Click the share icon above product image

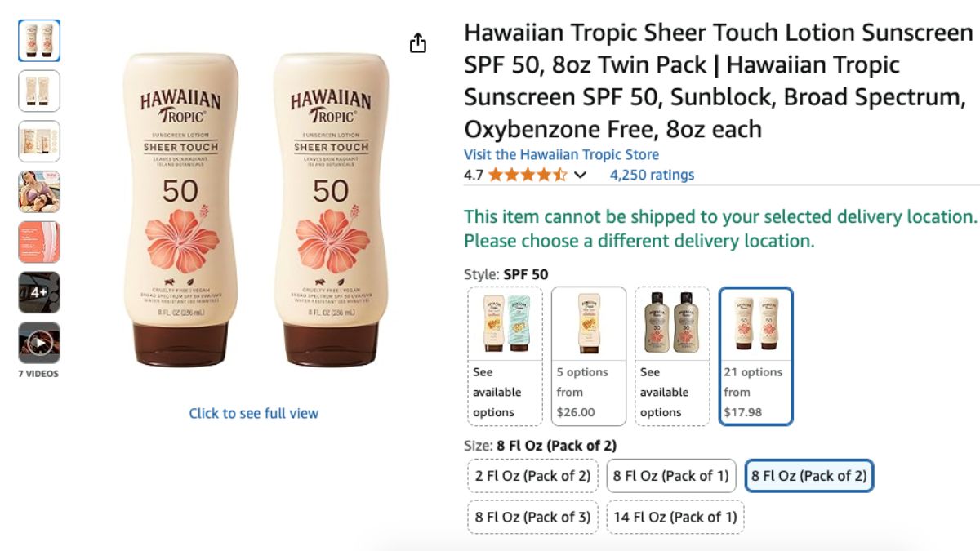point(418,43)
